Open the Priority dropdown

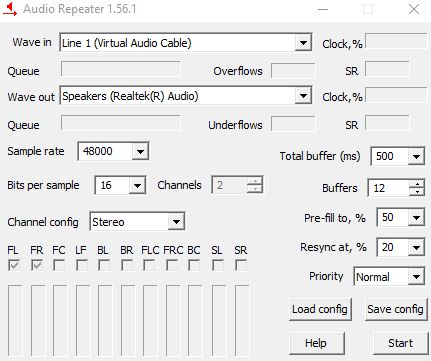pyautogui.click(x=416, y=276)
